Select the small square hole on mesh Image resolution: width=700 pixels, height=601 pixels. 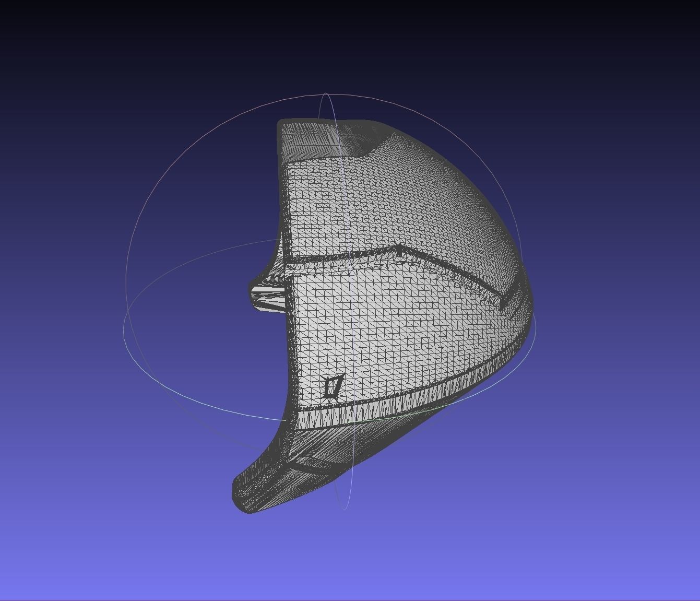coord(333,387)
